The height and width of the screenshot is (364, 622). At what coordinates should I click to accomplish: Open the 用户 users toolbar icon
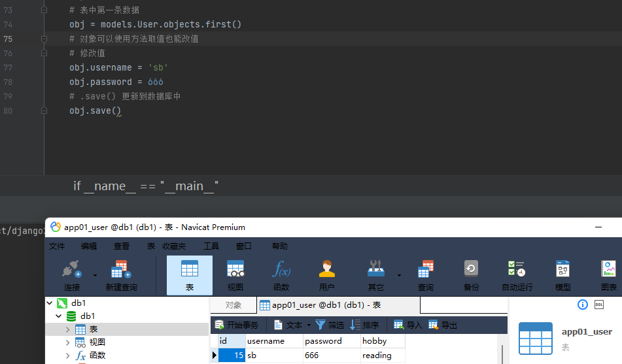tap(327, 275)
